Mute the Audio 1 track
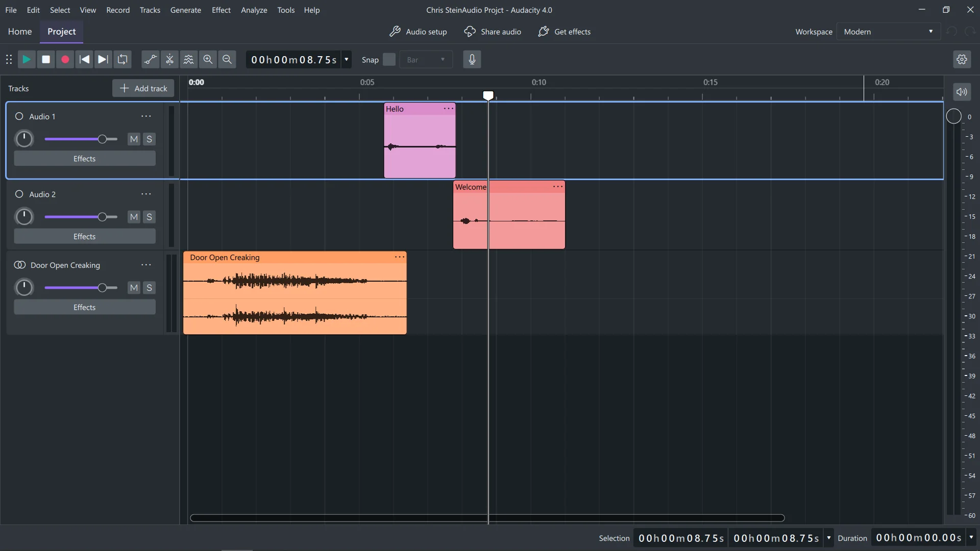This screenshot has width=980, height=551. pyautogui.click(x=134, y=139)
